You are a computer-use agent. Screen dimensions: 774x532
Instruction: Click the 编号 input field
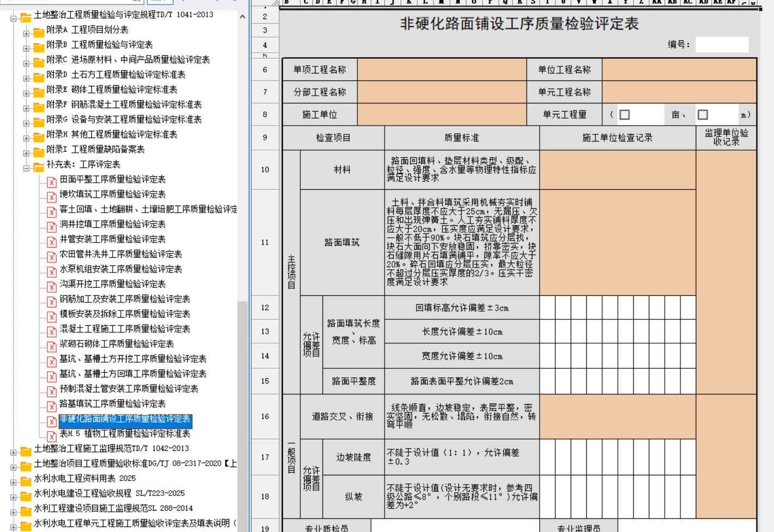pos(722,45)
